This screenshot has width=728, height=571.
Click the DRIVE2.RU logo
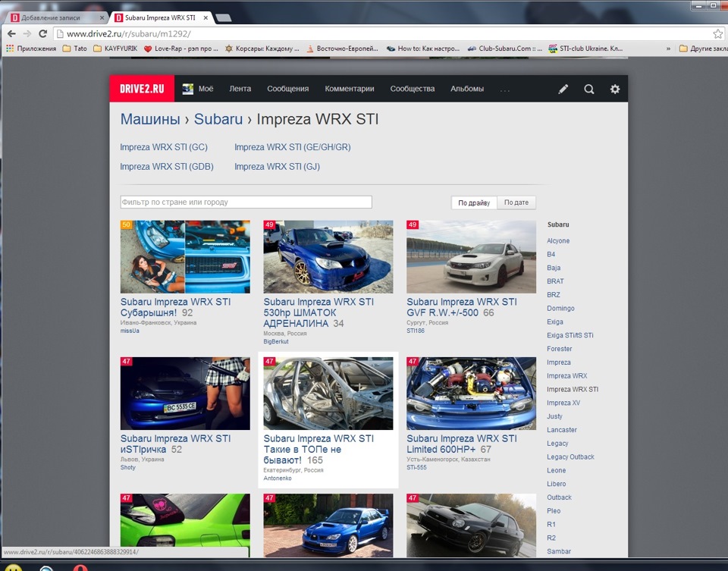(142, 89)
